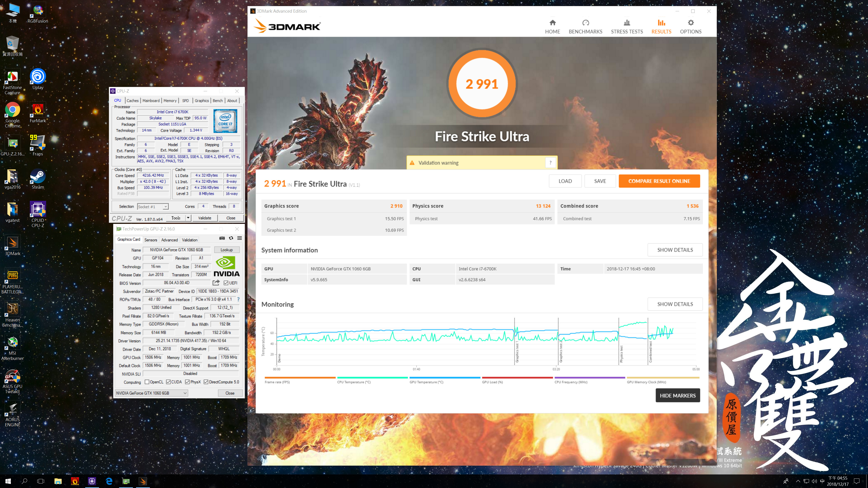The width and height of the screenshot is (868, 488).
Task: Open OPTIONS gear in 3DMark
Action: 690,23
